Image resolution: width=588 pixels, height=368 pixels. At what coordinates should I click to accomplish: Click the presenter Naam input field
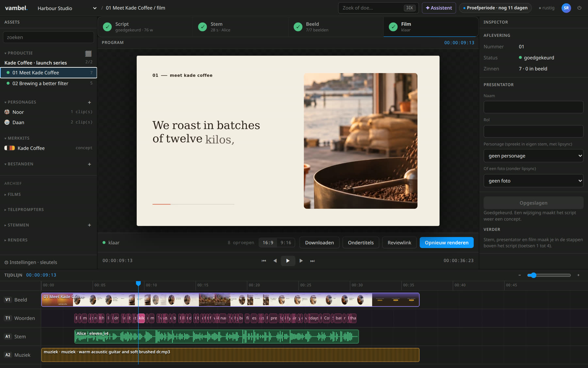pos(533,107)
